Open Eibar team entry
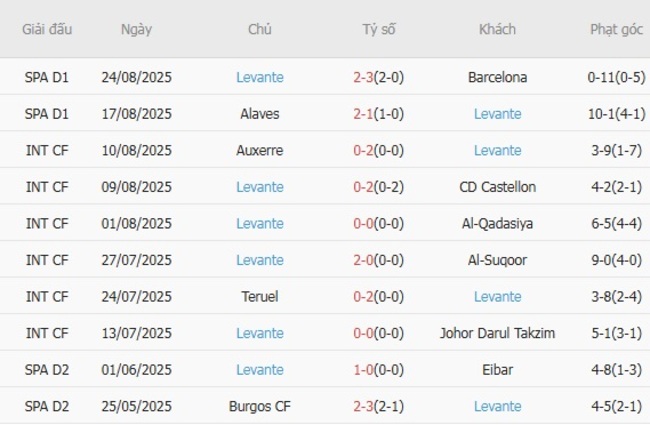The image size is (650, 425). (x=497, y=369)
